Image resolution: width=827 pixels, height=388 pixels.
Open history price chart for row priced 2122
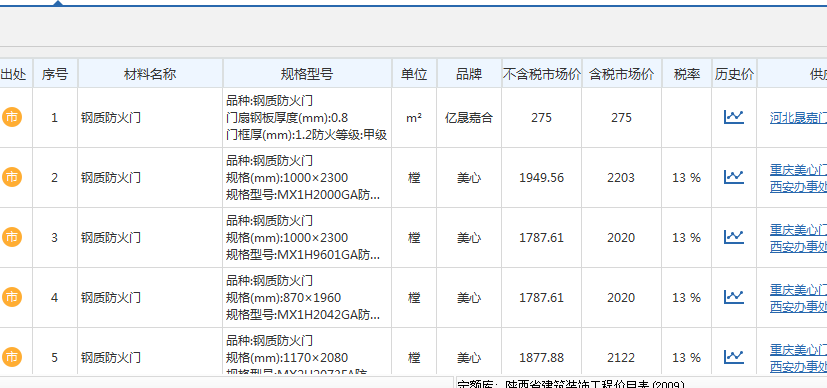pos(734,357)
